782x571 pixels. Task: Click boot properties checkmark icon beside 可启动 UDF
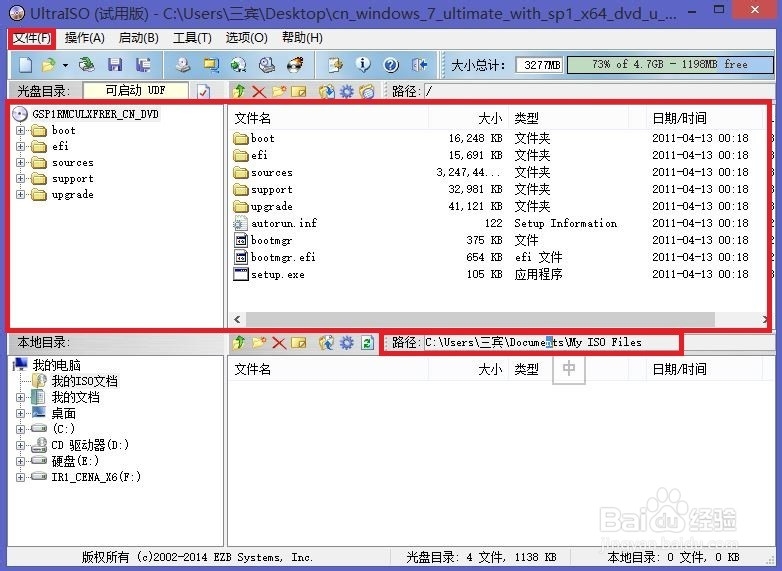[203, 91]
